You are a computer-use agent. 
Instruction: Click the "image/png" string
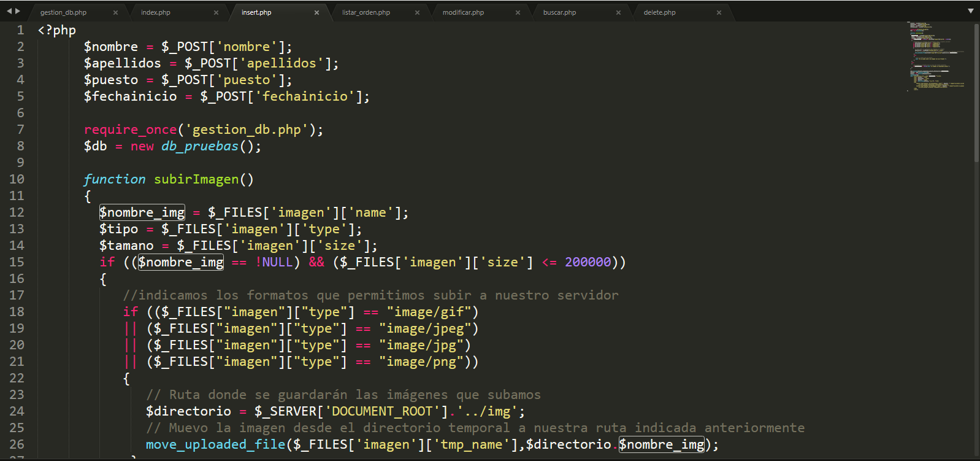[x=421, y=362]
